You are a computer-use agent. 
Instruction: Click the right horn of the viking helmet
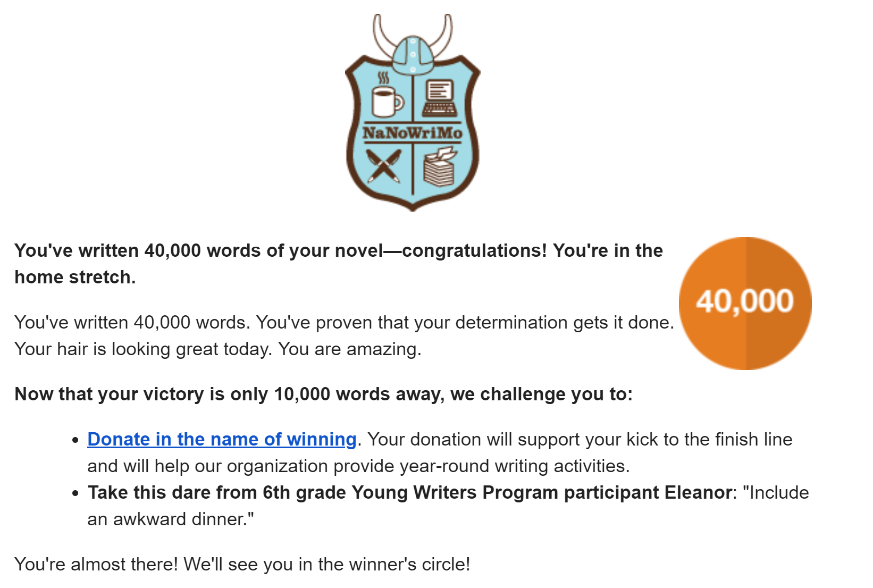[444, 34]
